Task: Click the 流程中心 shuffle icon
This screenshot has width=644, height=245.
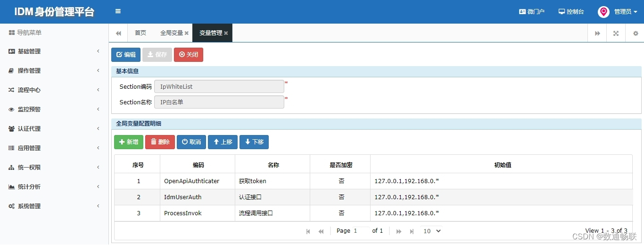Action: 12,90
